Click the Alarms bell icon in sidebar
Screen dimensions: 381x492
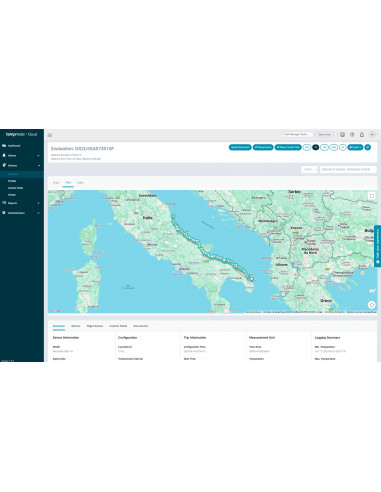4,155
